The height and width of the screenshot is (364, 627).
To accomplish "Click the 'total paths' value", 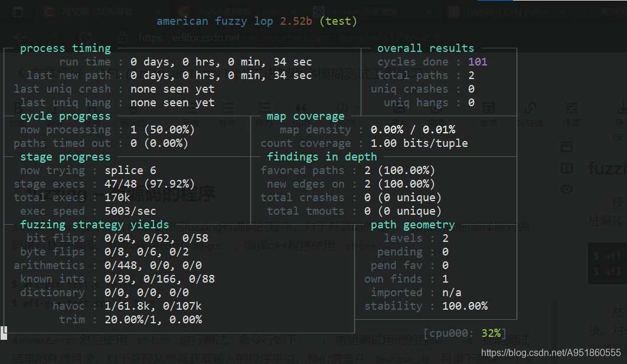I will pos(472,76).
